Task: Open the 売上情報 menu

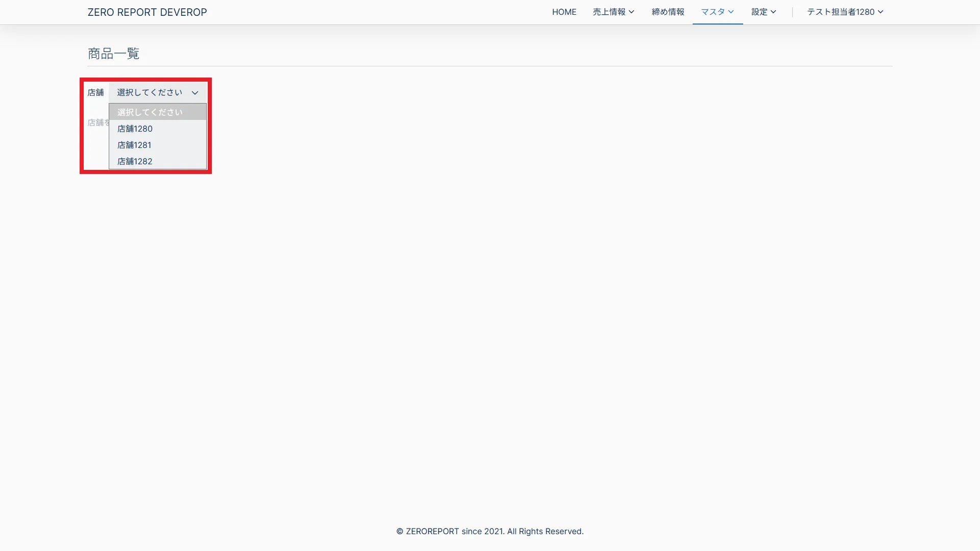Action: (609, 12)
